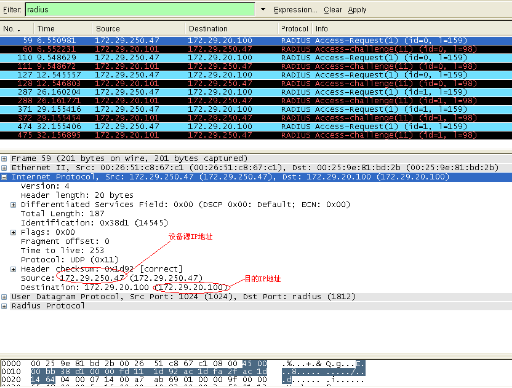Apply the display filter
Viewport: 512px width, 388px height.
point(357,10)
